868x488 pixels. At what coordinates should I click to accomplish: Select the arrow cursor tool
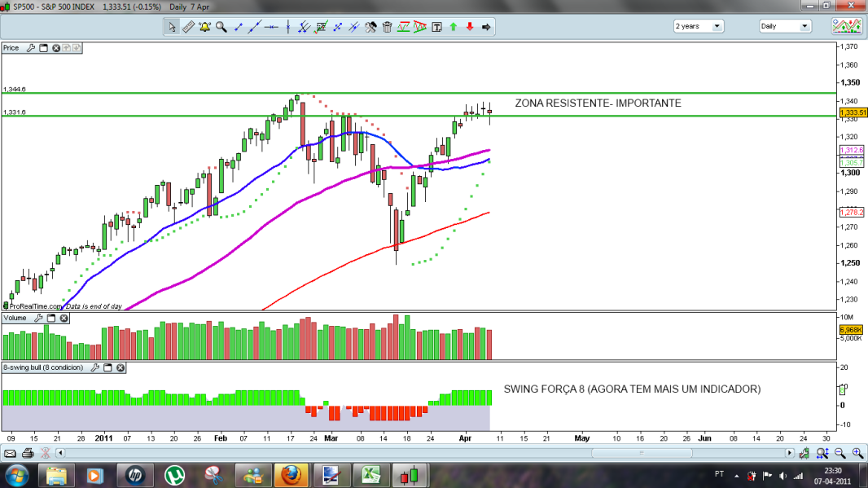[x=172, y=27]
